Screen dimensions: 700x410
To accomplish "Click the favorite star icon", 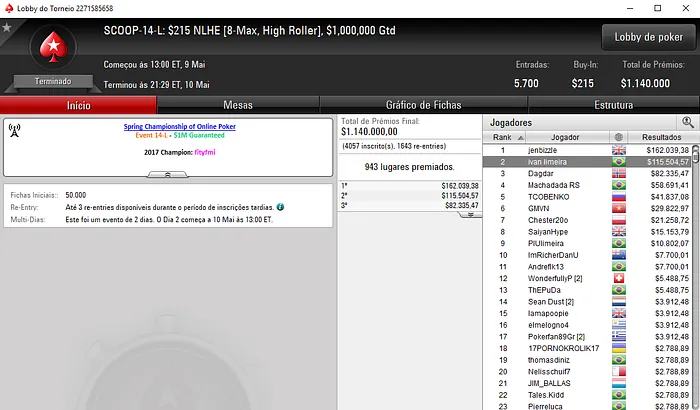I will [7, 28].
